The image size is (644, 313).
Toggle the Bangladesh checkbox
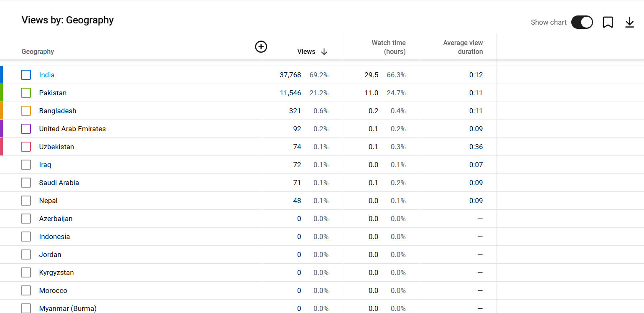click(x=26, y=111)
